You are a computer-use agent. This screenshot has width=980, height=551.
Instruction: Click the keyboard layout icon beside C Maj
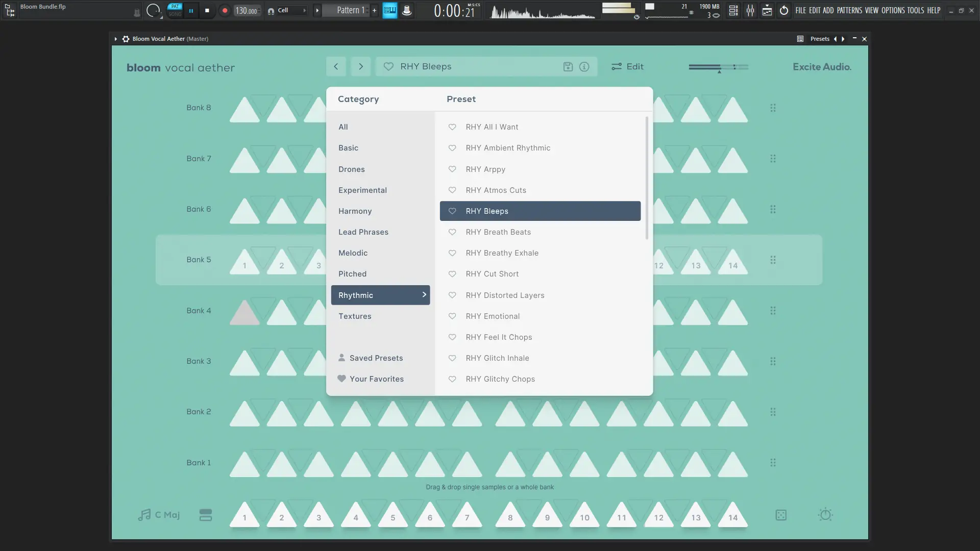point(206,515)
